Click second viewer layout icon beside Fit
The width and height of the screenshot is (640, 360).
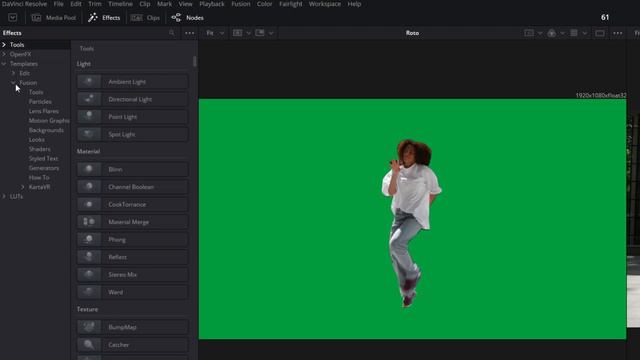(260, 33)
